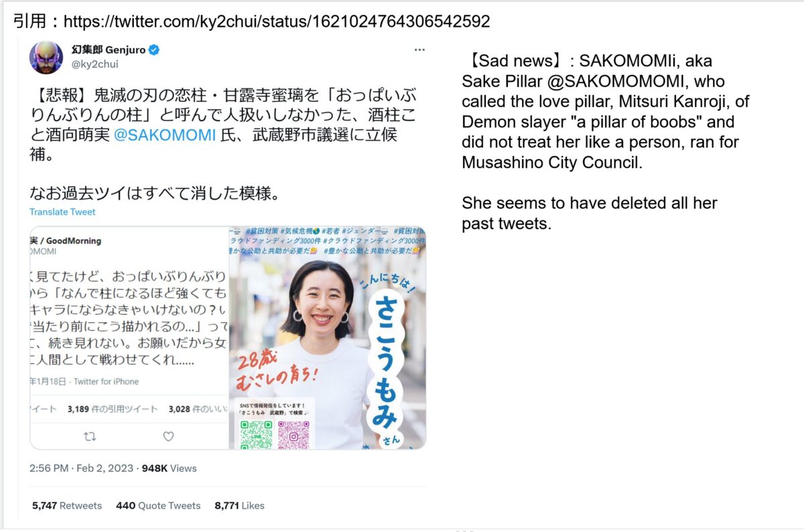Click the 幻集郎 Genjuro display name
804x532 pixels.
coord(108,50)
